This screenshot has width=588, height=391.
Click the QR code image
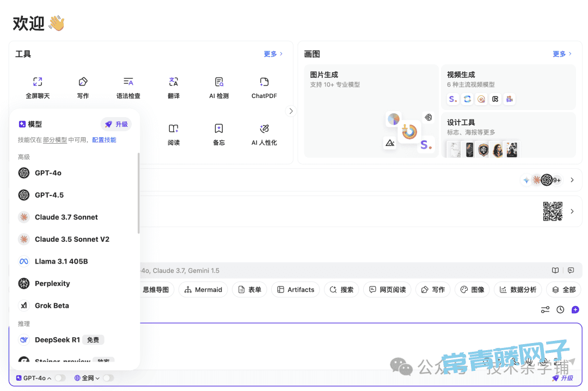tap(553, 211)
